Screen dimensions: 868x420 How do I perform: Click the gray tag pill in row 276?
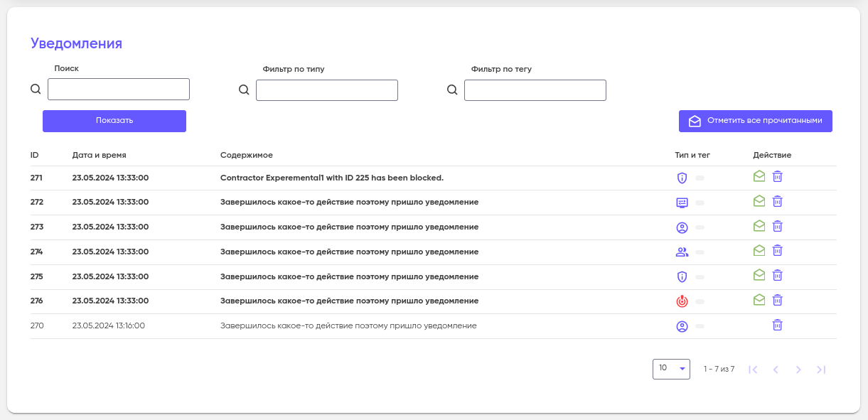click(x=700, y=301)
